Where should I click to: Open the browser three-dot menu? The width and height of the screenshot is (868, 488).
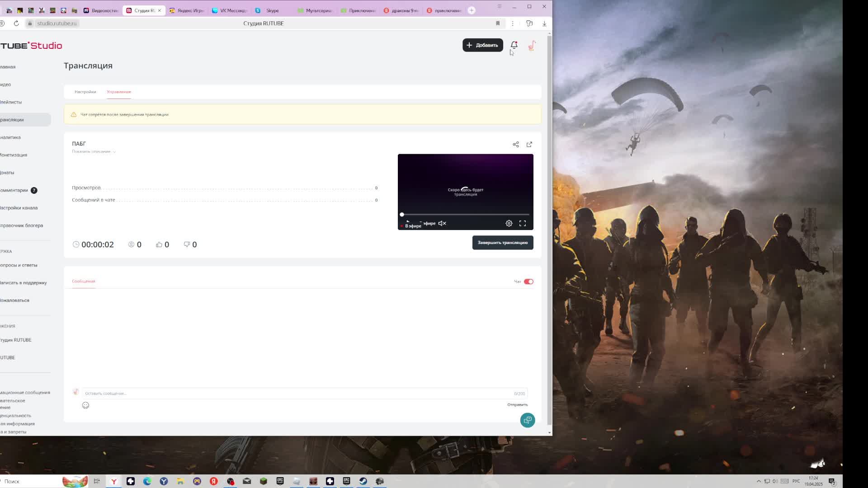tap(513, 23)
